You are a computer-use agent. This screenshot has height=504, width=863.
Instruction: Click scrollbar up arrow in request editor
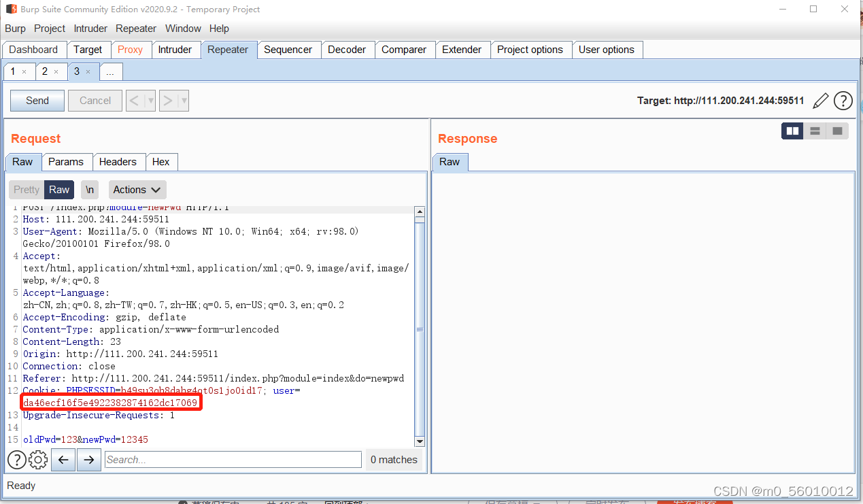(x=420, y=212)
